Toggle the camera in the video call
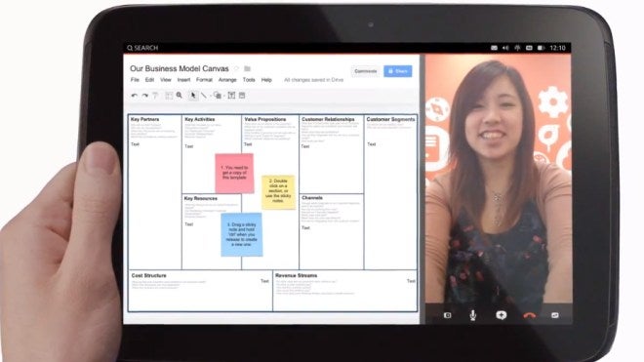The image size is (644, 362). click(447, 315)
